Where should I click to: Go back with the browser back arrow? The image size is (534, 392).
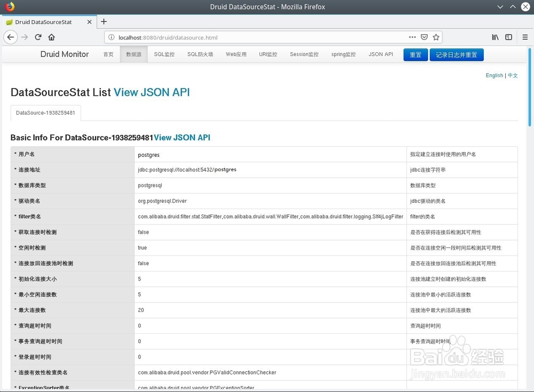point(11,37)
